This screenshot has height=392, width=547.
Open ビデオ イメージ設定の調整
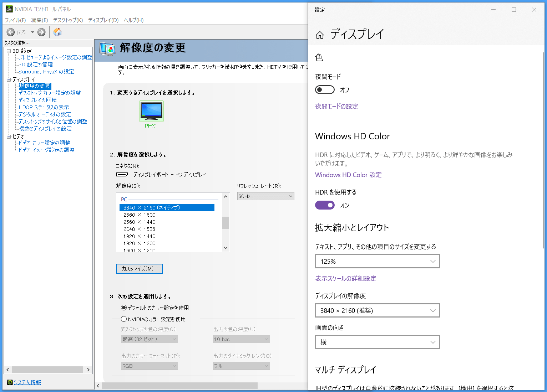(x=46, y=150)
